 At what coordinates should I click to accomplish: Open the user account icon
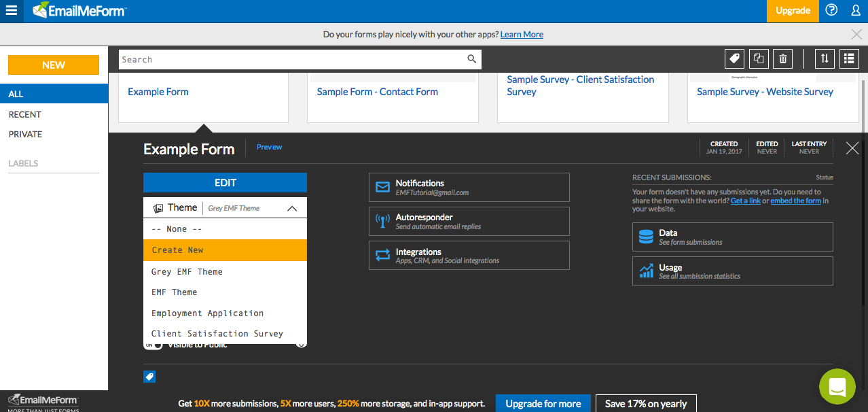pos(856,10)
